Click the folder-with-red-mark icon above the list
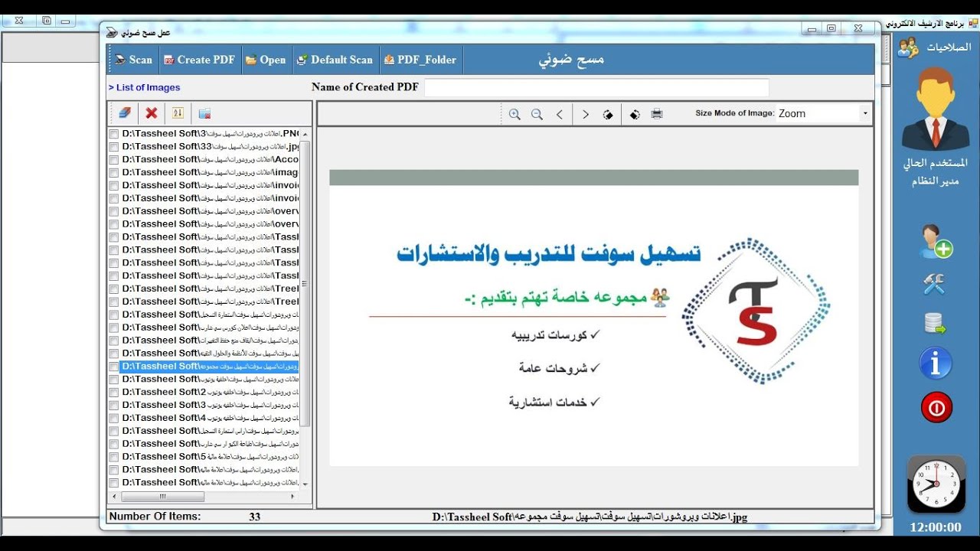Screen dimensions: 980x551 point(204,113)
